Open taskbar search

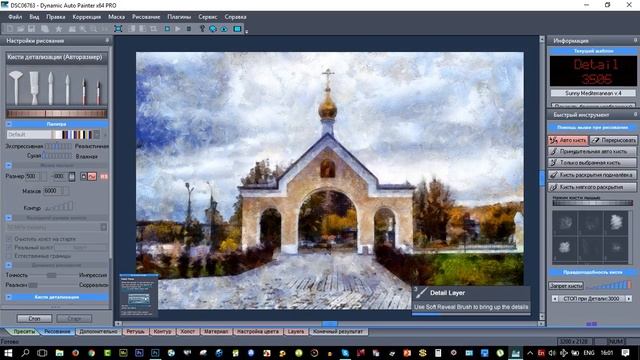click(25, 353)
